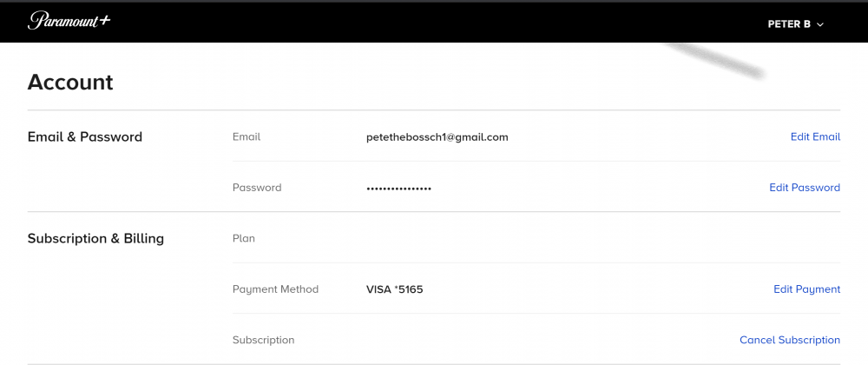
Task: Click the black top navigation bar
Action: pyautogui.click(x=434, y=22)
